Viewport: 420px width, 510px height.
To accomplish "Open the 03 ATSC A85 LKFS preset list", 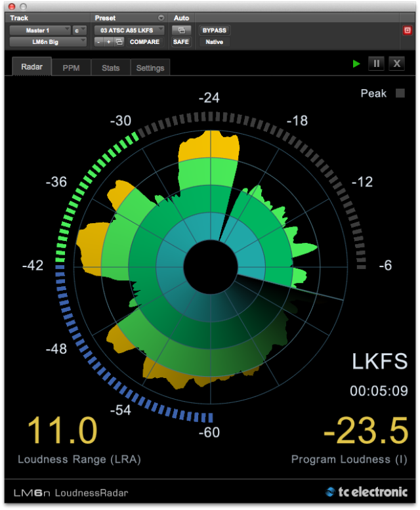I will click(129, 30).
